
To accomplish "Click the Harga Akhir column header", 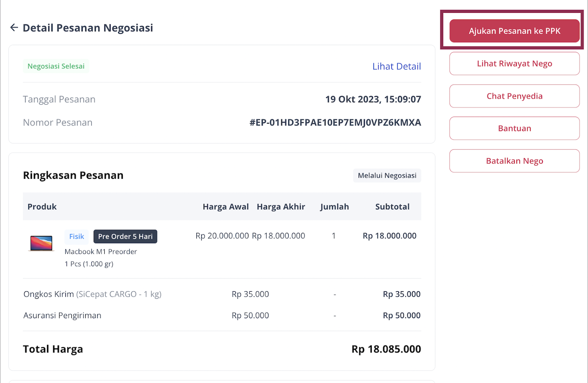I will tap(281, 206).
